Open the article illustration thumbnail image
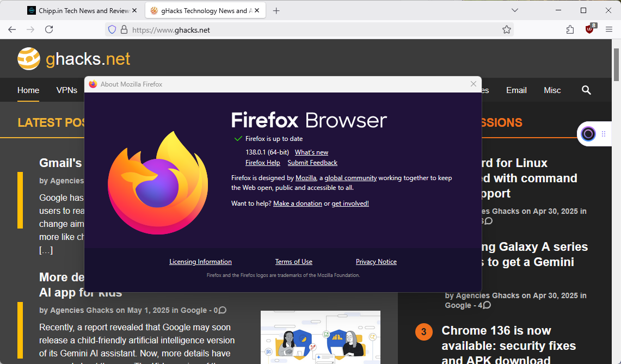 click(x=321, y=337)
